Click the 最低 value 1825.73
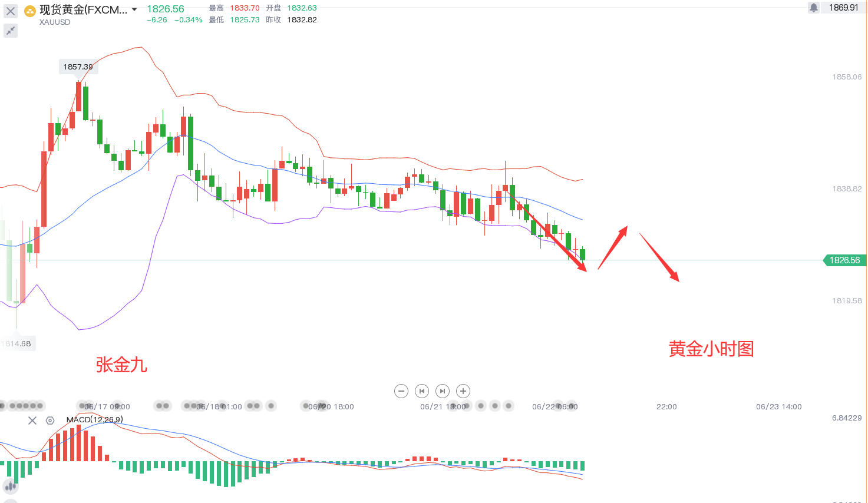The image size is (868, 503). click(245, 20)
